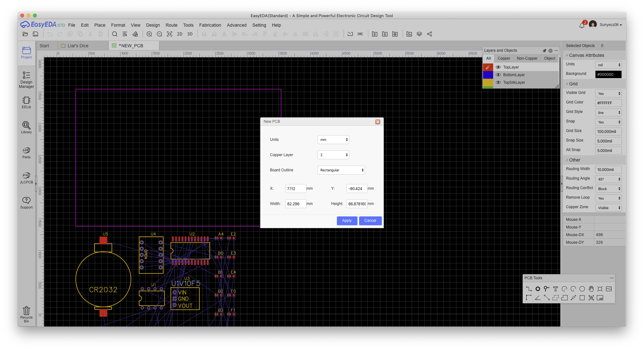The image size is (644, 350).
Task: Open the Copper Layer count dropdown
Action: [x=333, y=155]
